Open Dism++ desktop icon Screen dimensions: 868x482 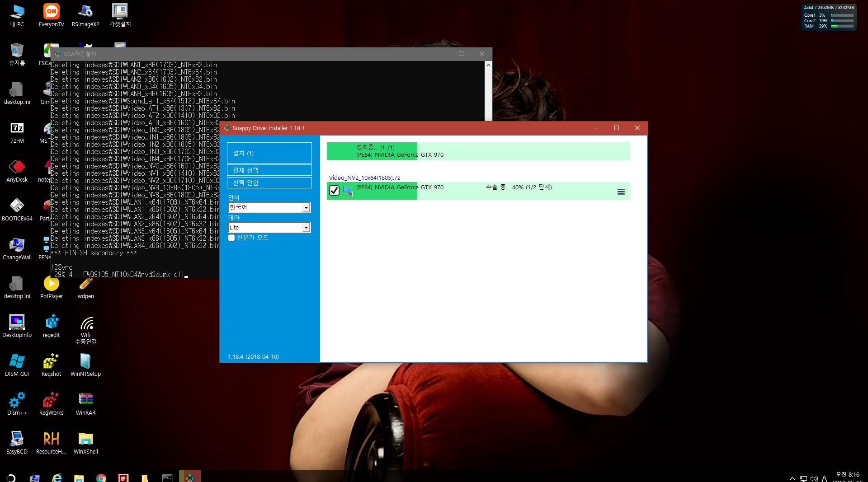point(17,404)
